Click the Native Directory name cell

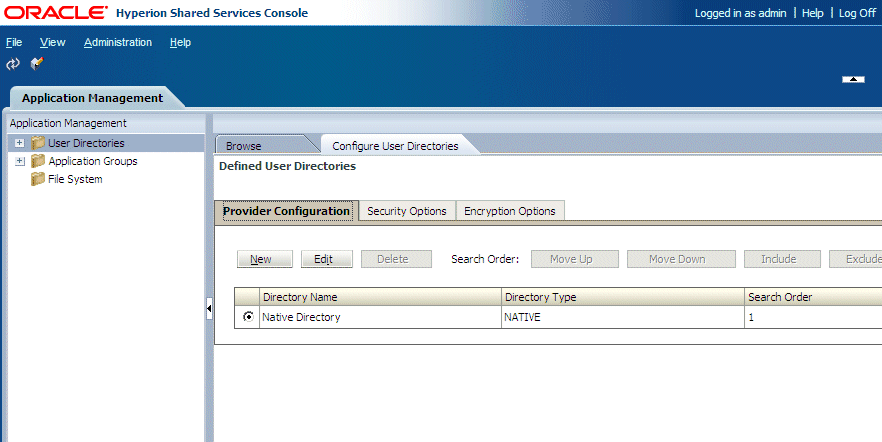point(380,317)
